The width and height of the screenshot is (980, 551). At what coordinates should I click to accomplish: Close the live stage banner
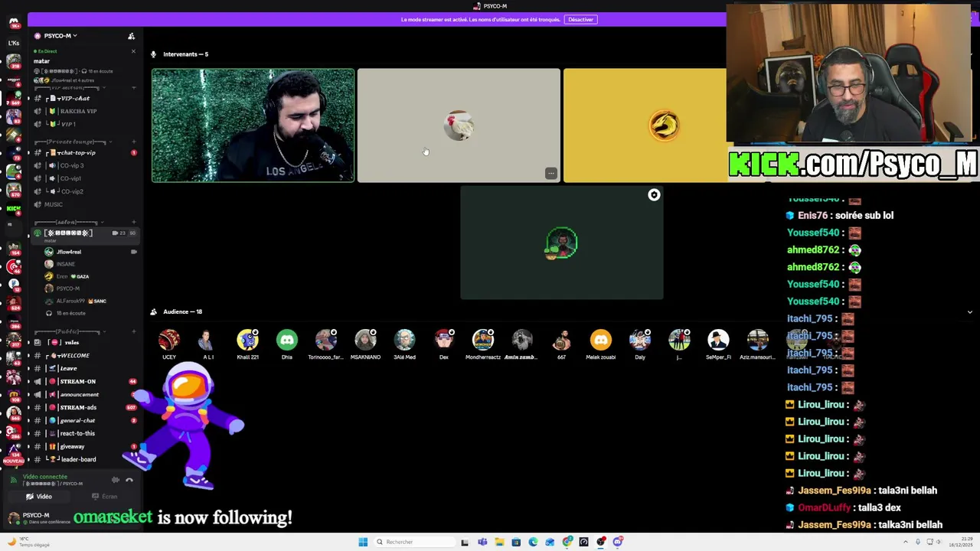click(x=133, y=51)
